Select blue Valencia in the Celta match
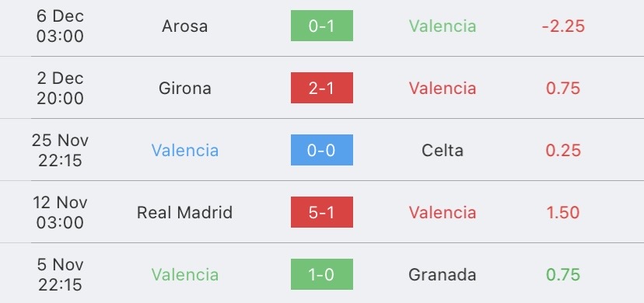The width and height of the screenshot is (644, 303). click(x=185, y=151)
